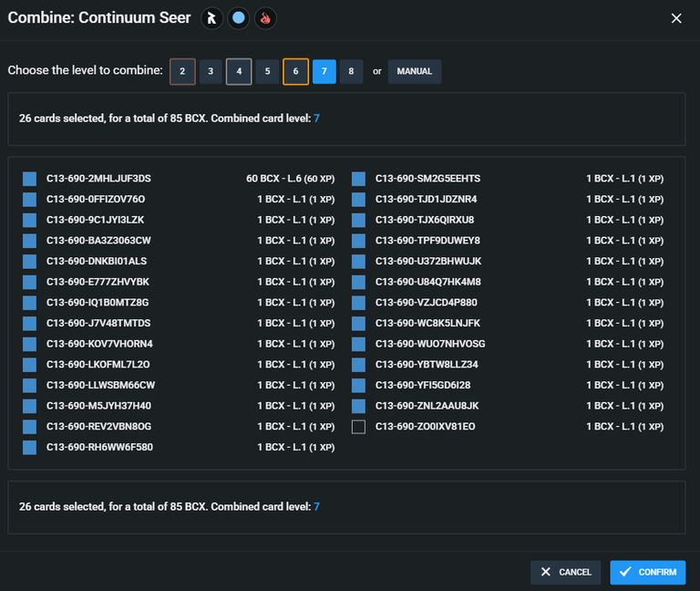The image size is (700, 591).
Task: Select the highlighted level 7 button
Action: [x=324, y=71]
